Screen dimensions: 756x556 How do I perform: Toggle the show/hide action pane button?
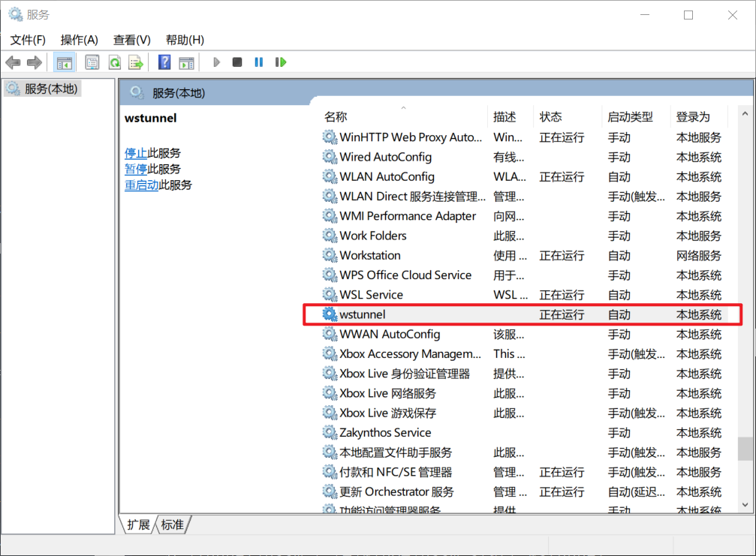coord(186,62)
